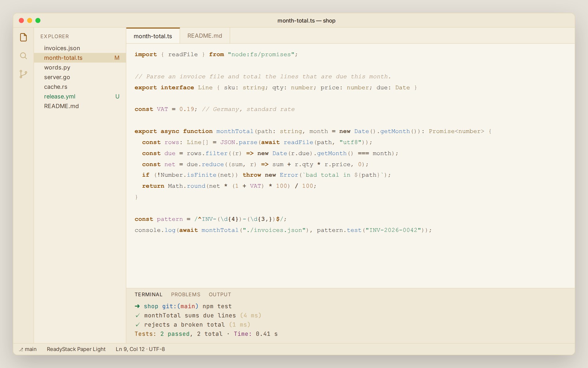Open server.go in the explorer
This screenshot has height=368, width=588.
coord(80,77)
